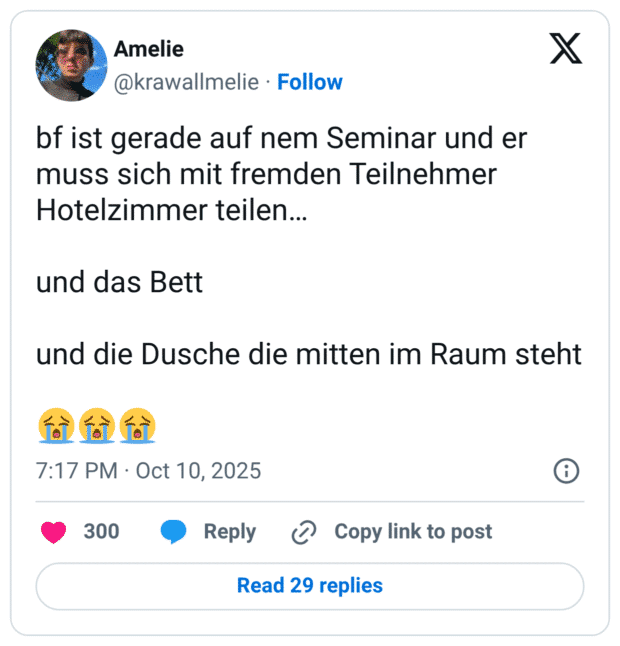Click the blue reply speech bubble icon
This screenshot has width=620, height=646.
174,532
